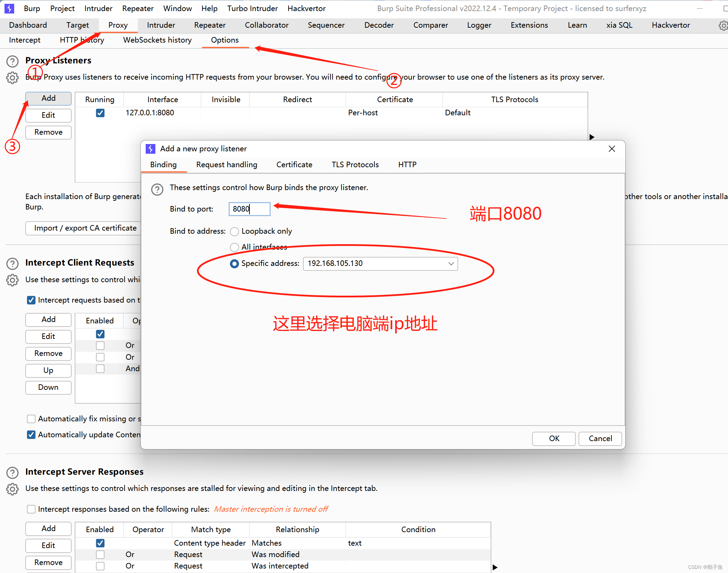
Task: Open the Proxy Listeners gear settings icon
Action: pyautogui.click(x=12, y=78)
